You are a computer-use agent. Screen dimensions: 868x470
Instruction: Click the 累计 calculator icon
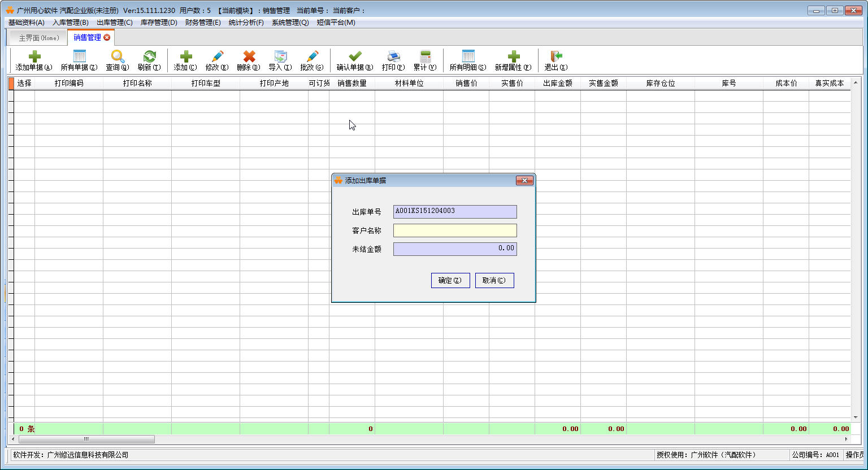point(425,56)
